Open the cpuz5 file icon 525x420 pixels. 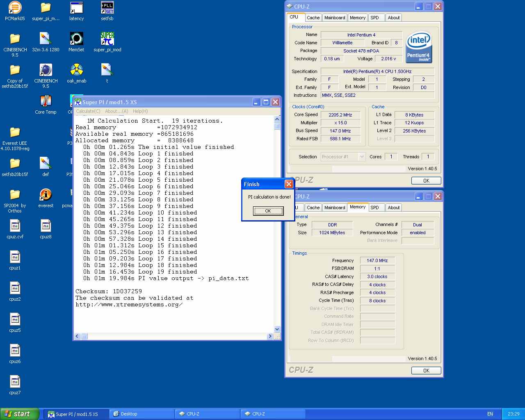[x=15, y=323]
